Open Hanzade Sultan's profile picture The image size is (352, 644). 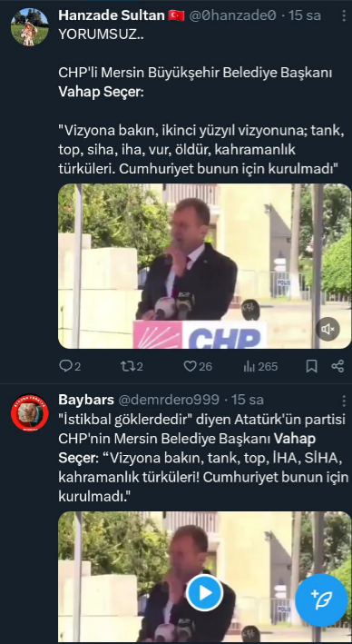coord(30,26)
